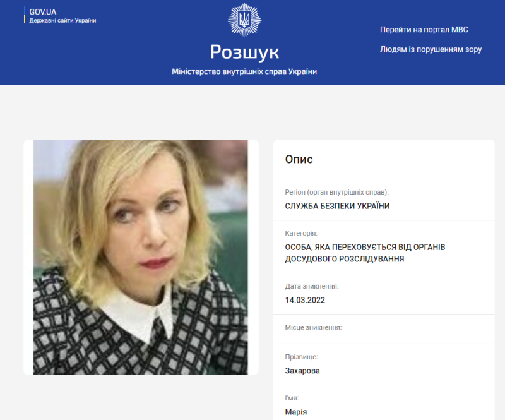Select 'ОСОБА, ЯКА ПЕРЕХОВУЄТЬСЯ' category value
The image size is (505, 420).
point(365,253)
